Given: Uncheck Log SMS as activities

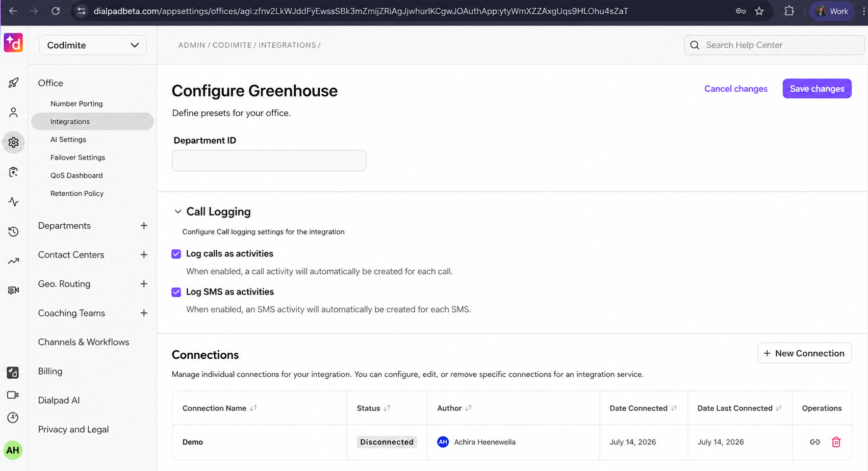Looking at the screenshot, I should [176, 292].
